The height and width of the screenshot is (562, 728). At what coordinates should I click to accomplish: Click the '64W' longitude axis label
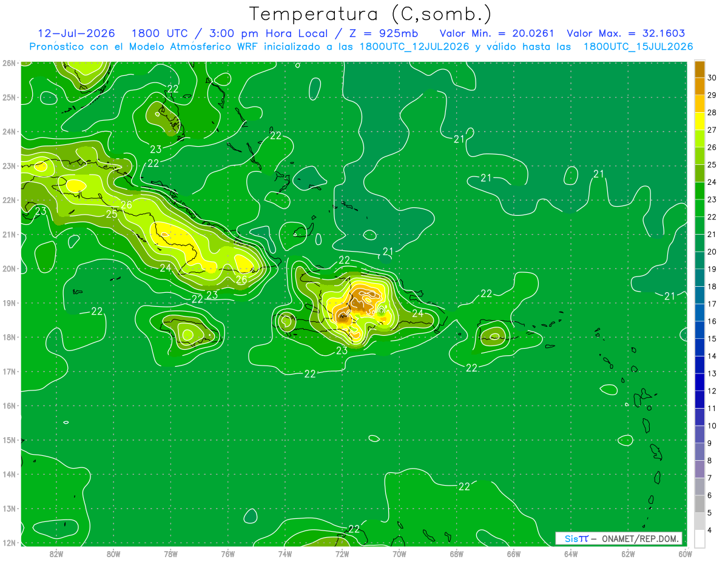coord(571,554)
